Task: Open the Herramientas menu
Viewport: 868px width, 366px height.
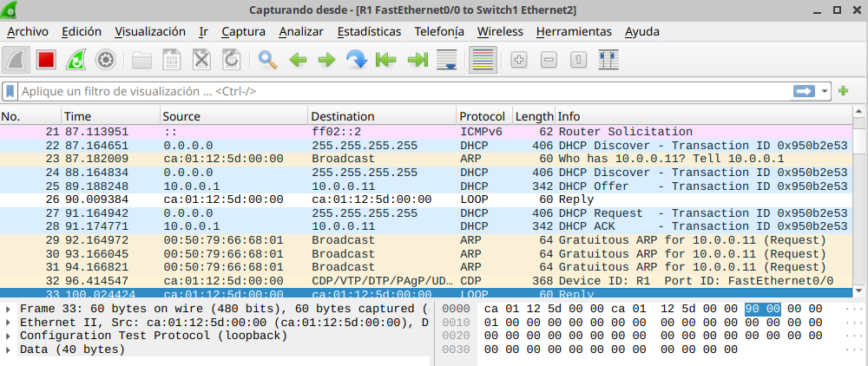Action: tap(574, 31)
